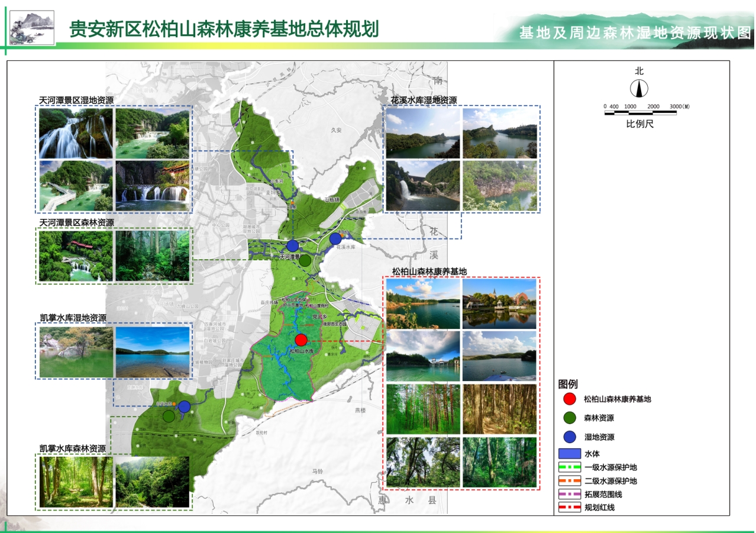
Task: Click the red Songbaishan base marker on the map
Action: click(301, 340)
